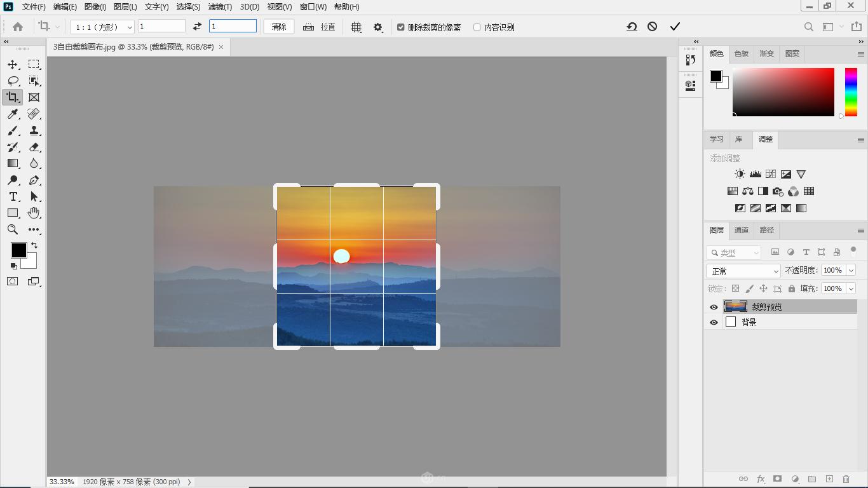
Task: Select the Brush tool
Action: [13, 130]
